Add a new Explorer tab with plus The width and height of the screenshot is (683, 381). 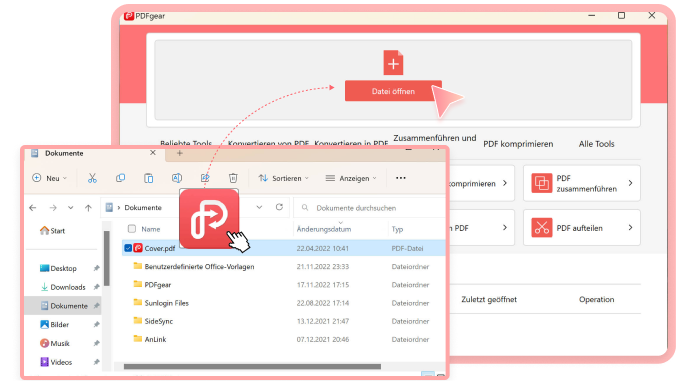coord(179,153)
